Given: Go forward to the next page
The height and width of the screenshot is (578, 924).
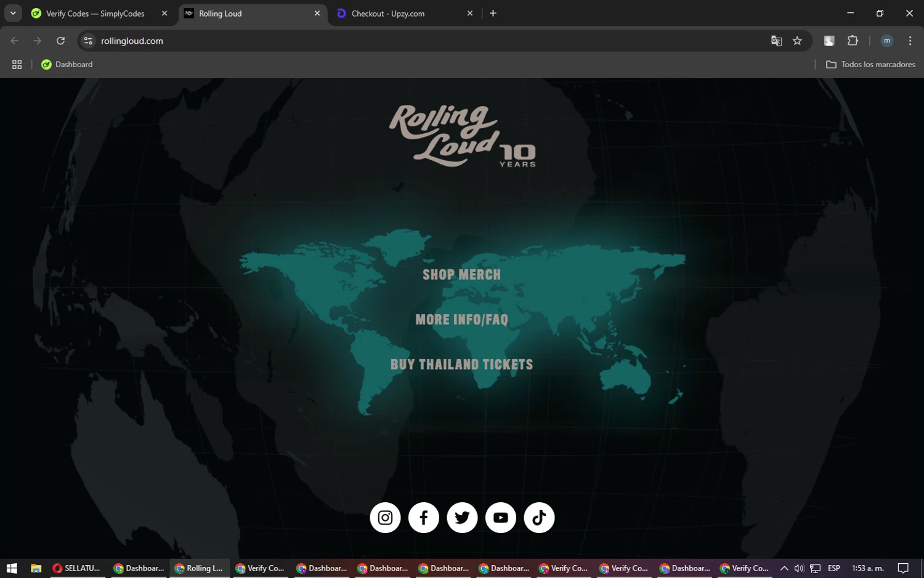Looking at the screenshot, I should click(38, 41).
